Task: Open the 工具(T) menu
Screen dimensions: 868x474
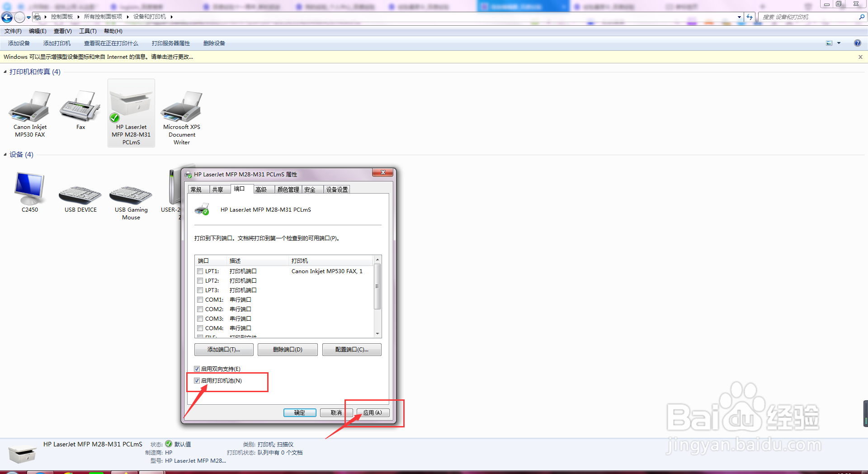Action: click(88, 31)
